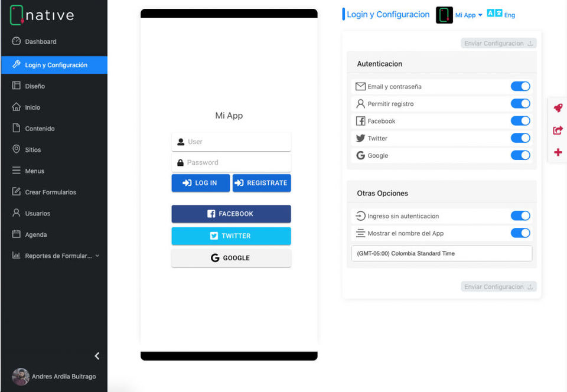Click the Diseño layout icon
The width and height of the screenshot is (567, 392).
[x=17, y=86]
